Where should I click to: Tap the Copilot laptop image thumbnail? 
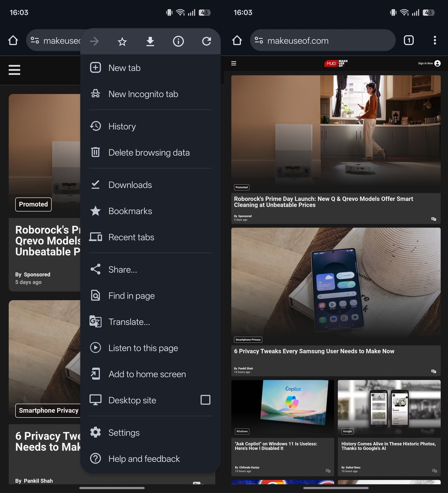pos(283,409)
